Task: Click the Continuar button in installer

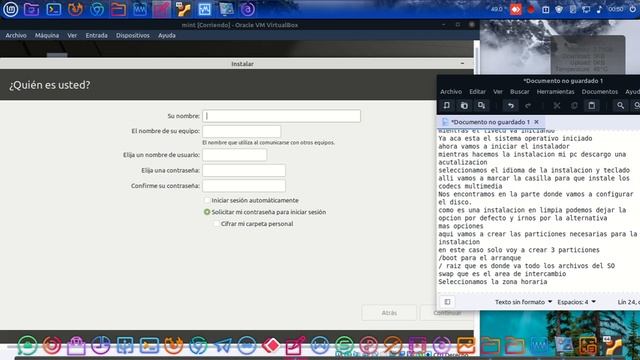Action: 447,313
